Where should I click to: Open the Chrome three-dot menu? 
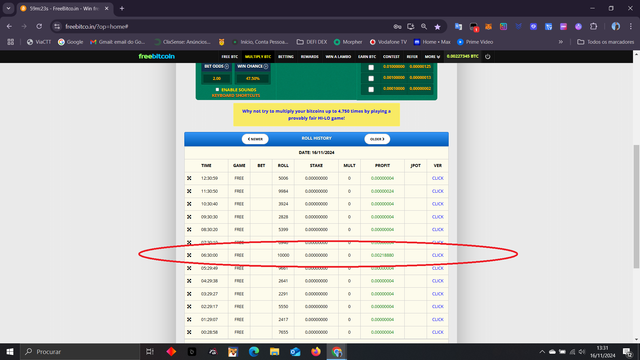(631, 27)
